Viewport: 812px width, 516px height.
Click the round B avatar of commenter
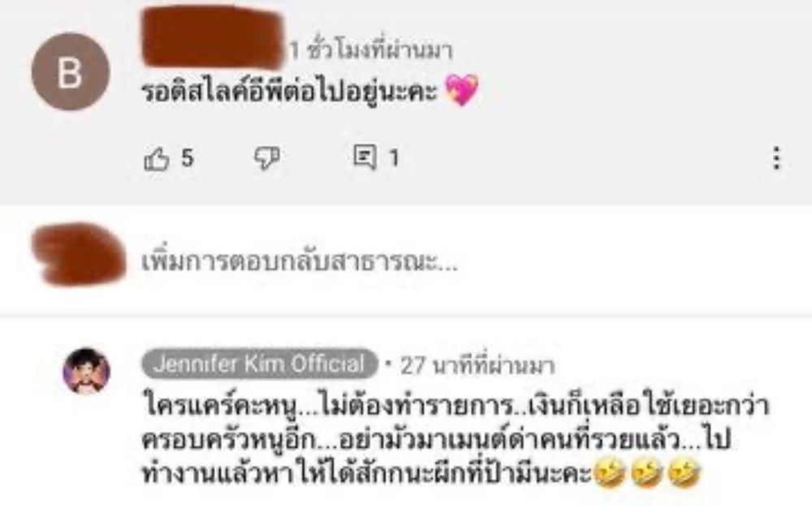[71, 71]
